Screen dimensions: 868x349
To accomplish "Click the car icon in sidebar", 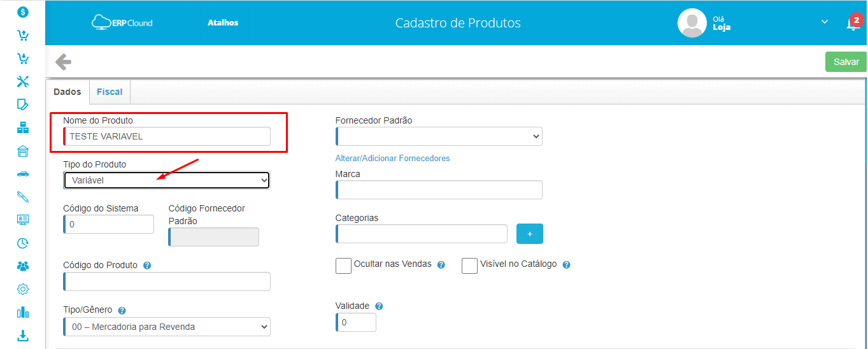I will (x=23, y=173).
